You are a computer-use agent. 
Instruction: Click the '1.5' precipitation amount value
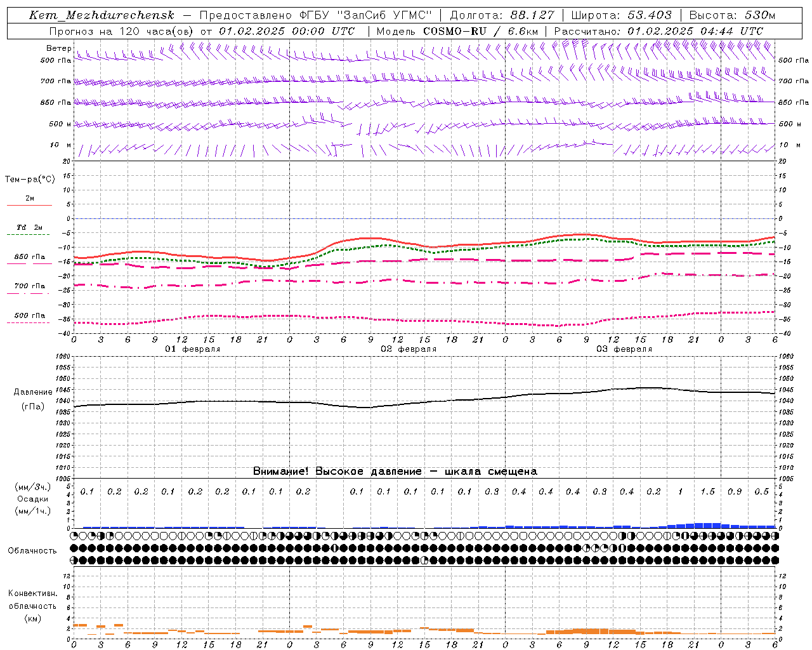coord(707,491)
